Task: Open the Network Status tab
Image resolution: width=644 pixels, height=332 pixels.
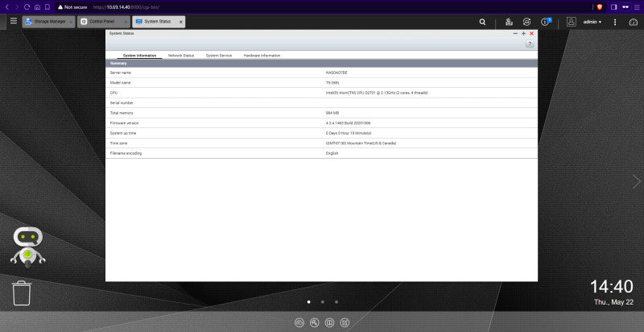Action: coord(181,55)
